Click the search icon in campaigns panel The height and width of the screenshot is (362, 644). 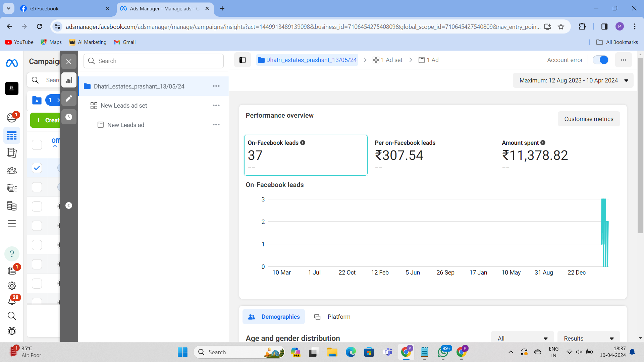click(x=35, y=80)
